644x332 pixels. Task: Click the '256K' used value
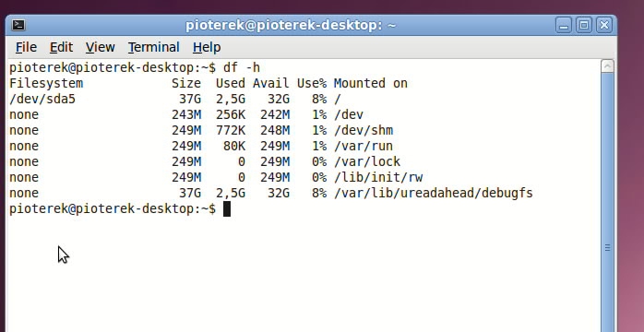point(231,115)
